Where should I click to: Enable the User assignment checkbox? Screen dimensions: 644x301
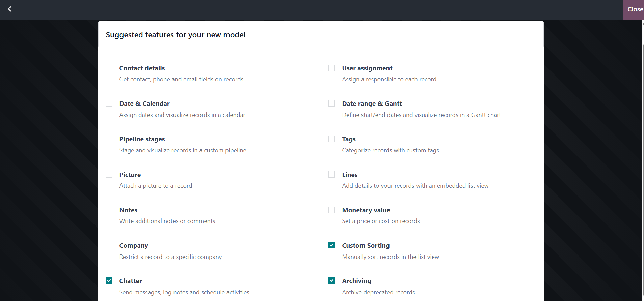click(x=332, y=68)
